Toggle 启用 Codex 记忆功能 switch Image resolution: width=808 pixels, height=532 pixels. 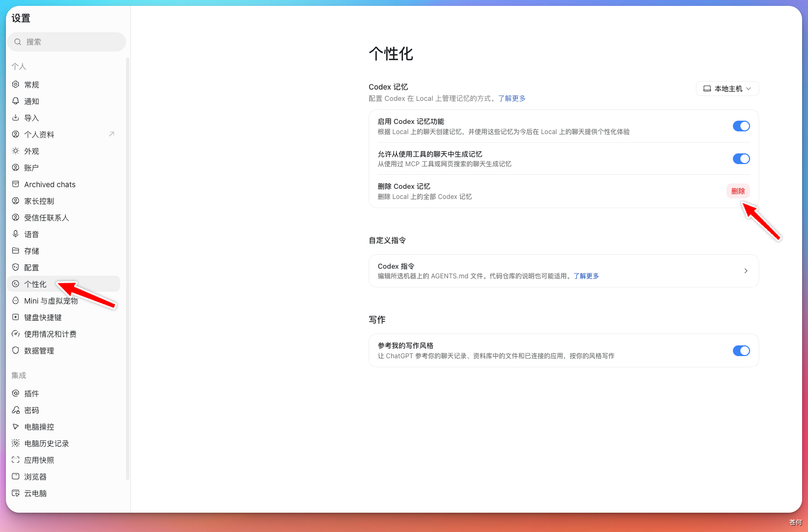(x=741, y=126)
